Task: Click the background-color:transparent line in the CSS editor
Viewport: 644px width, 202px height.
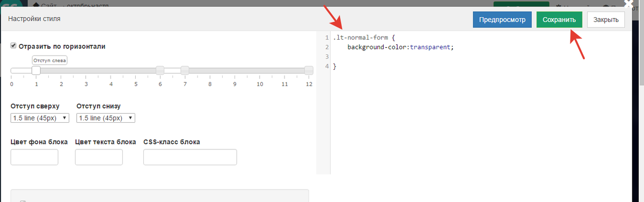Action: (x=400, y=47)
